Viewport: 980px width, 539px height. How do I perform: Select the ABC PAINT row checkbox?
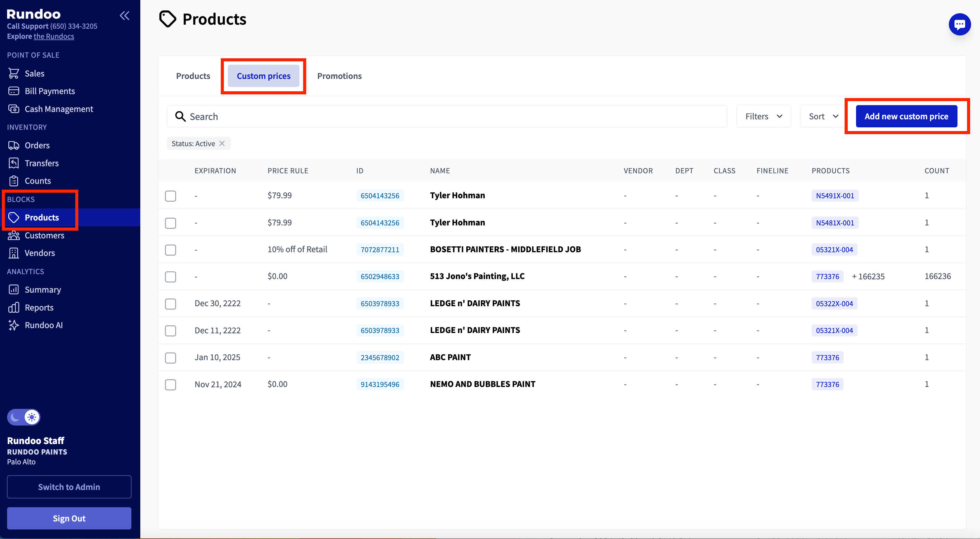(x=171, y=358)
